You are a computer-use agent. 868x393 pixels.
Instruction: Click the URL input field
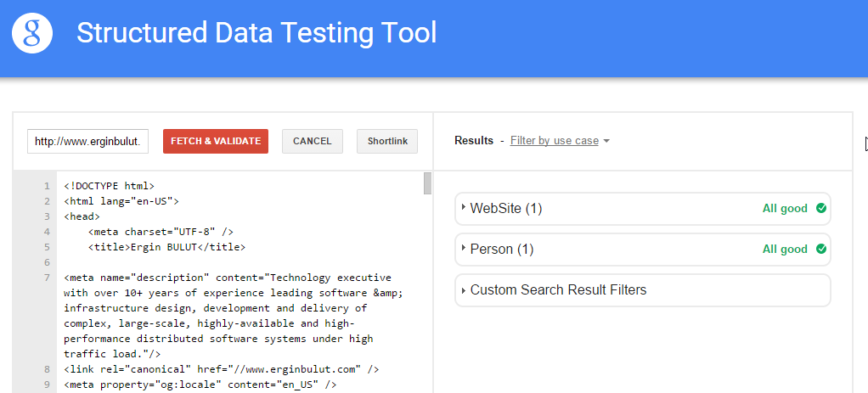tap(88, 141)
